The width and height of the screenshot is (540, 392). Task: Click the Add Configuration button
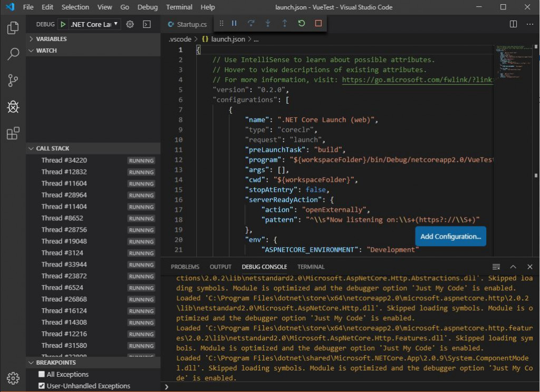click(x=450, y=236)
